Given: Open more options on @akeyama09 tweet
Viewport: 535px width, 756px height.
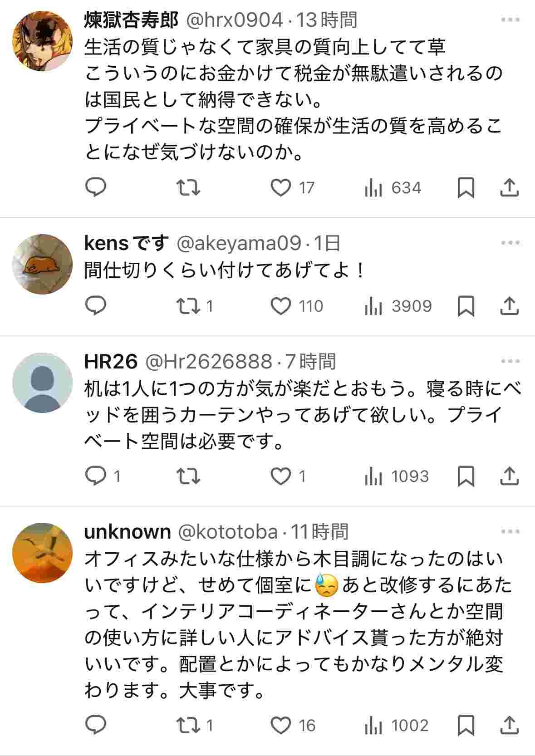Looking at the screenshot, I should (510, 243).
